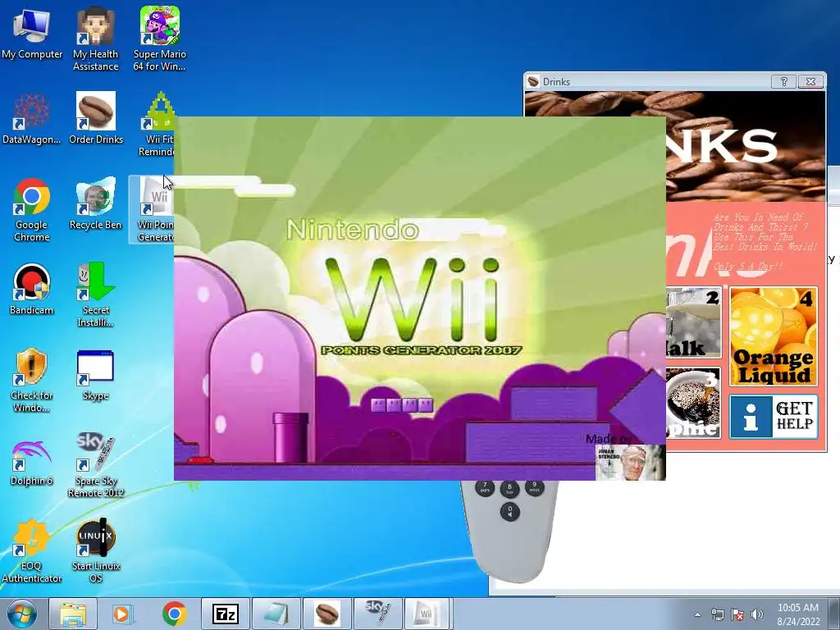Open Windows Explorer from the taskbar

point(73,614)
